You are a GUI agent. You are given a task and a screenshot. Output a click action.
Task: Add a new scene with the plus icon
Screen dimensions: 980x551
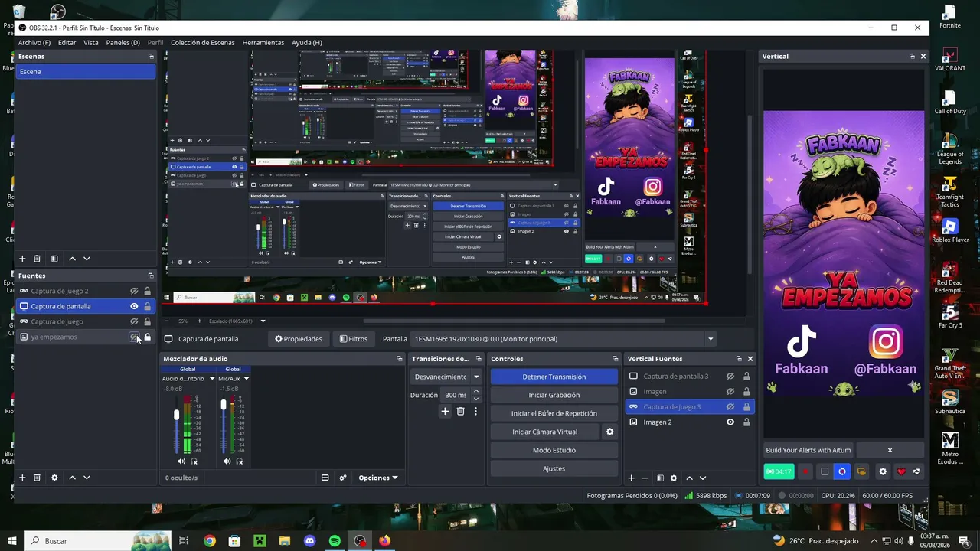[22, 259]
